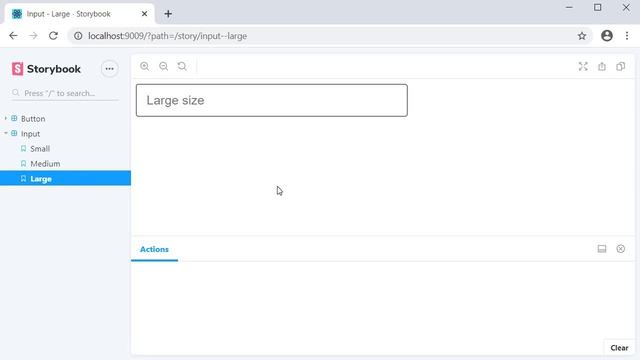Open the canvas in a new tab
Image resolution: width=640 pixels, height=360 pixels.
pyautogui.click(x=602, y=67)
